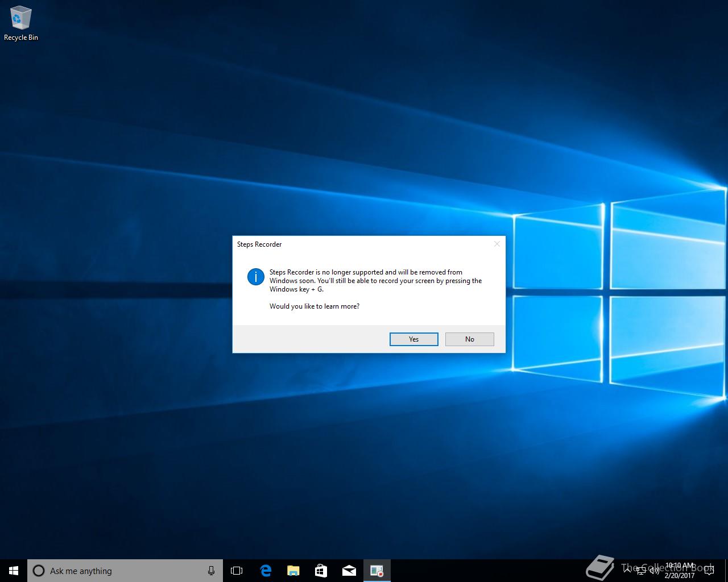Select the Steps Recorder taskbar icon
The height and width of the screenshot is (582, 728).
pyautogui.click(x=377, y=571)
